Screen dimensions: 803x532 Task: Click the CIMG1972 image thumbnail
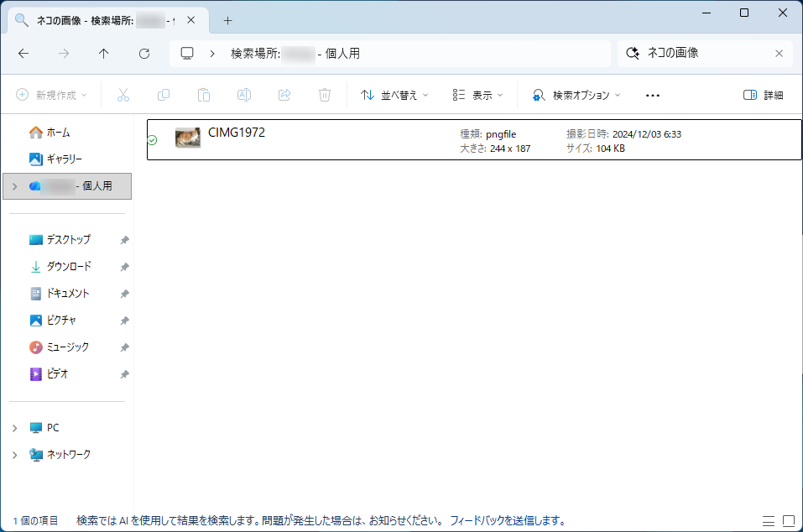point(186,138)
